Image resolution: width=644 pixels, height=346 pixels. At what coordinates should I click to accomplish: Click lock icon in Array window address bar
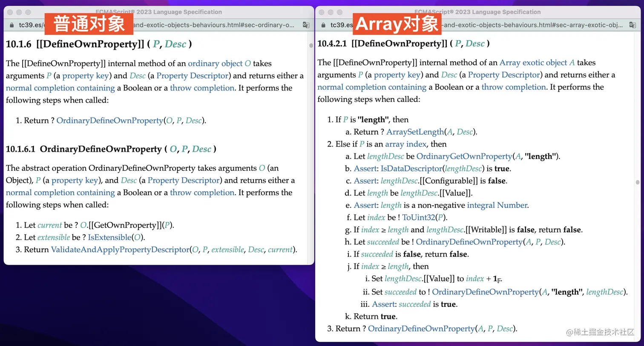[324, 26]
